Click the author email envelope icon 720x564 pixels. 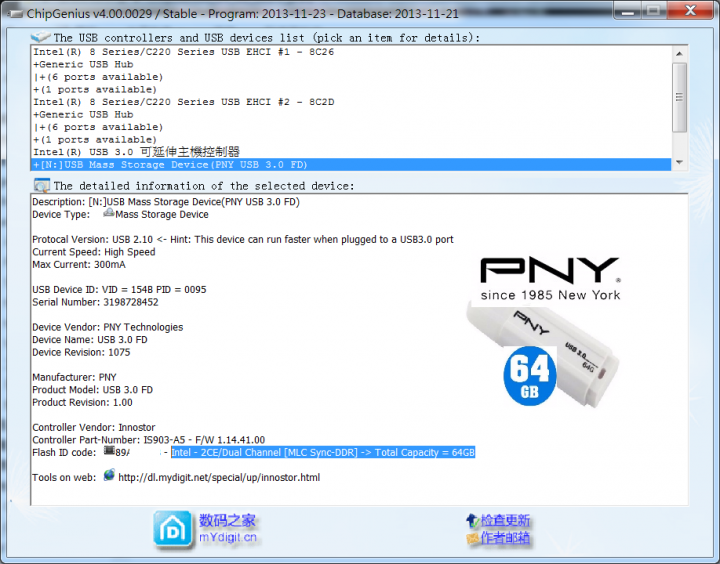tap(472, 538)
